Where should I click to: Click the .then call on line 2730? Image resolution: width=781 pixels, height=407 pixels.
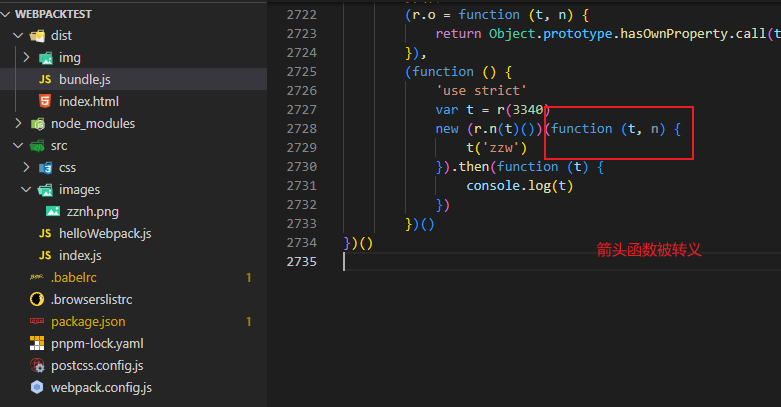(472, 167)
